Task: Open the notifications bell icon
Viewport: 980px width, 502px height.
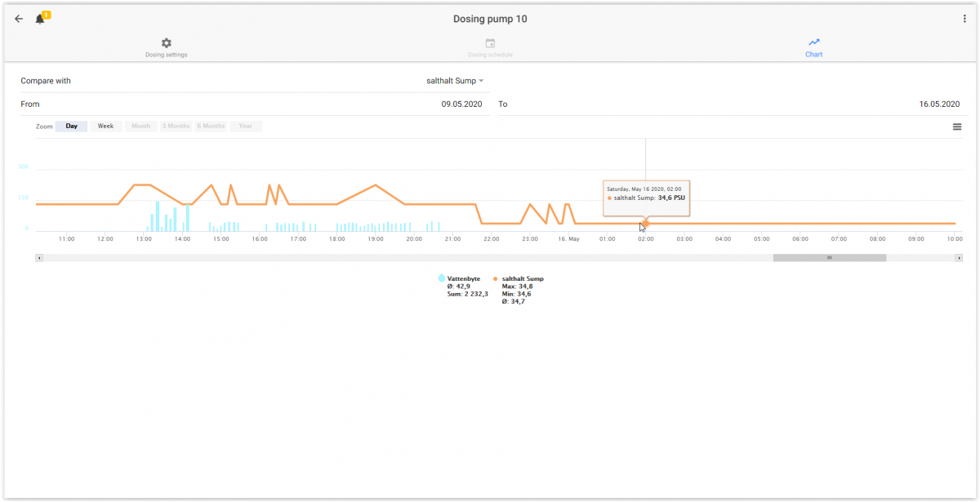Action: [40, 19]
